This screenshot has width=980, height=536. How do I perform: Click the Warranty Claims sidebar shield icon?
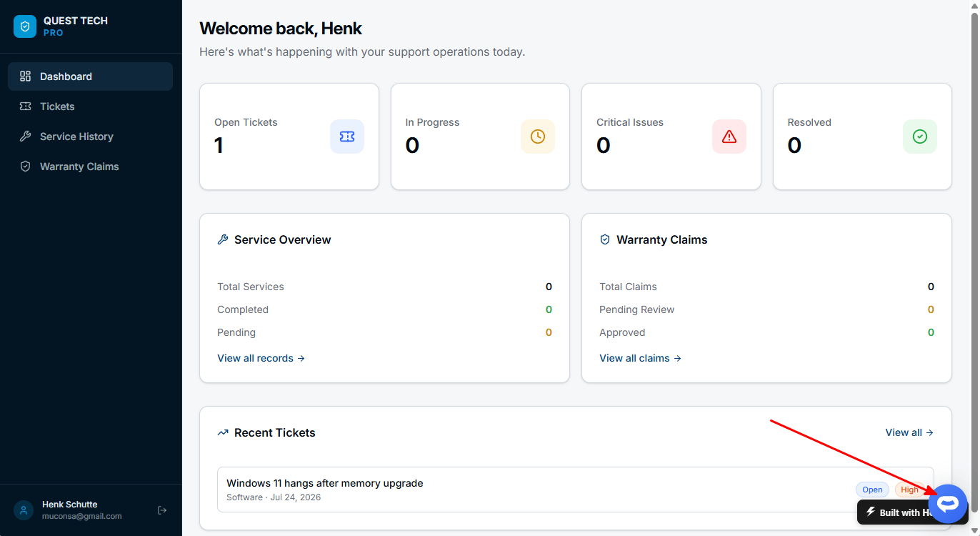point(26,167)
